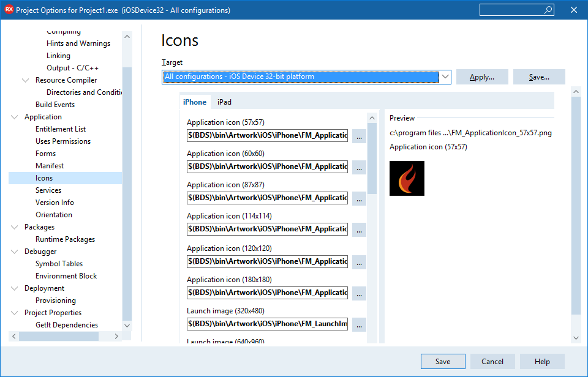Click the browse icon for Application icon (57x57)

pos(359,135)
